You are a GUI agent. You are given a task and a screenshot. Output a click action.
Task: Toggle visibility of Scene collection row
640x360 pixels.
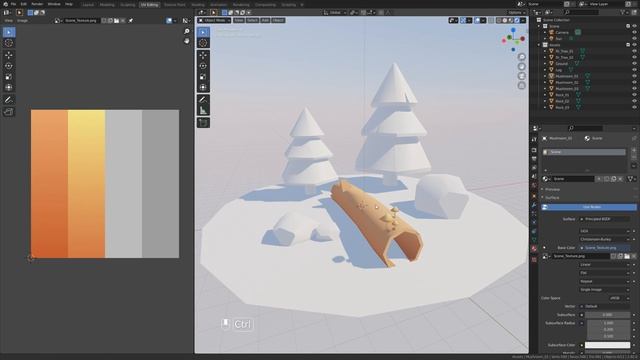(634, 26)
